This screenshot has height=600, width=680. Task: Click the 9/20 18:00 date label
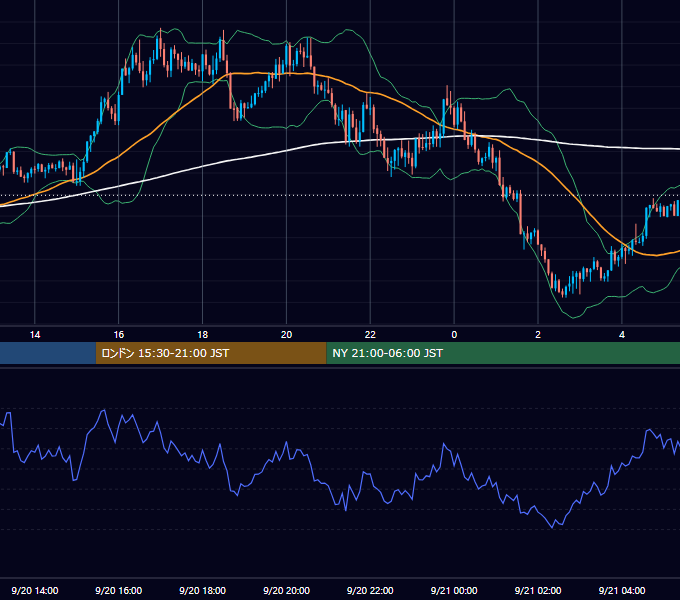pyautogui.click(x=203, y=590)
